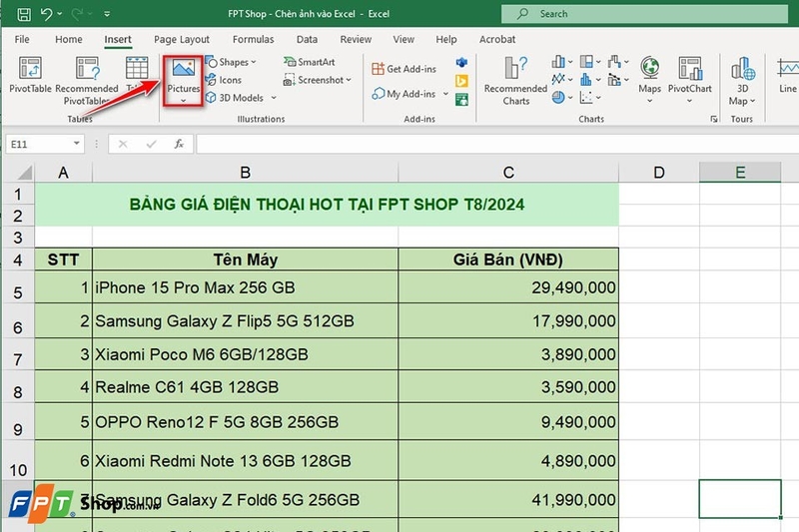Screen dimensions: 799x532
Task: Open Customize Quick Access Toolbar dropdown
Action: pyautogui.click(x=107, y=14)
